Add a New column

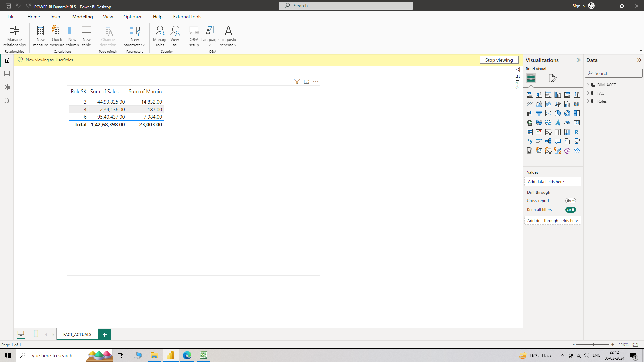coord(72,36)
